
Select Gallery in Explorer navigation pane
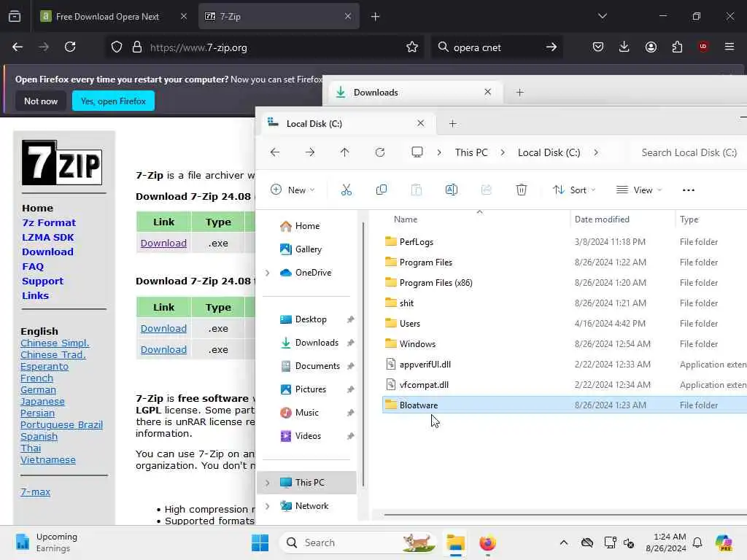308,249
